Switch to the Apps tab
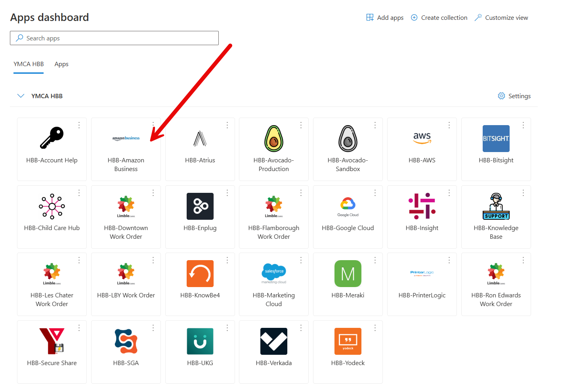The height and width of the screenshot is (392, 577). coord(61,64)
